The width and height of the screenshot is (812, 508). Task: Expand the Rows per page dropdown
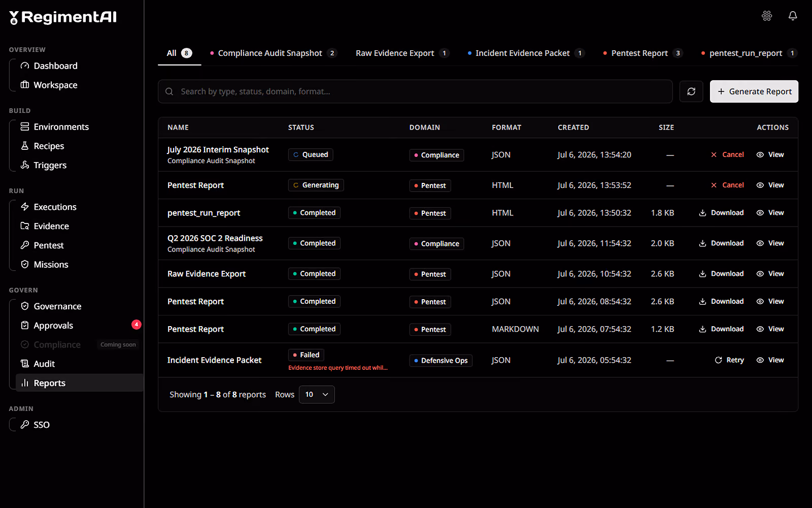[x=317, y=395]
